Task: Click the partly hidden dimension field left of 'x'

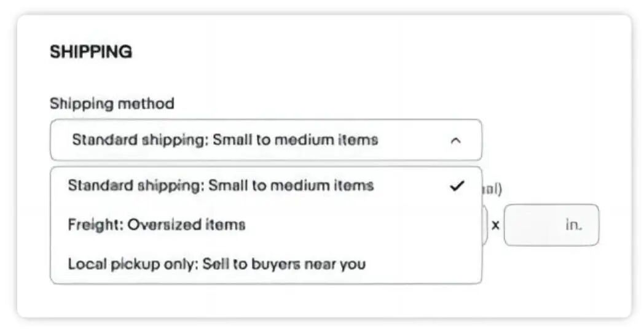Action: [x=485, y=225]
